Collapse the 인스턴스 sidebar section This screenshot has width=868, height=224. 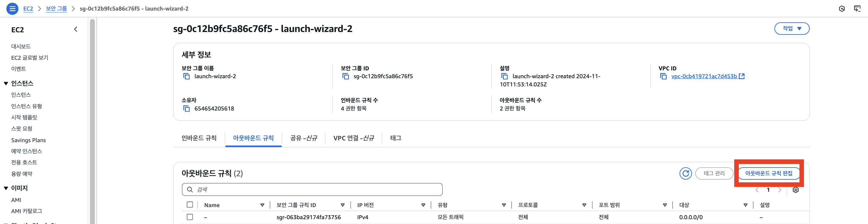[6, 83]
